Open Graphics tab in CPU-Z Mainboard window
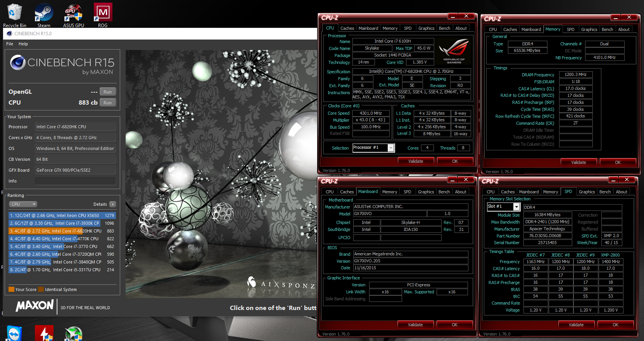644x341 pixels. coord(426,192)
